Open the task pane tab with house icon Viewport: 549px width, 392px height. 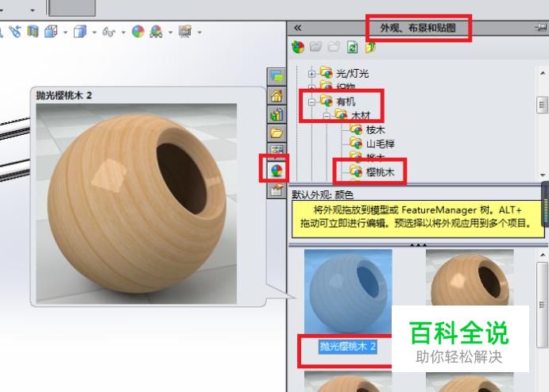(x=276, y=95)
